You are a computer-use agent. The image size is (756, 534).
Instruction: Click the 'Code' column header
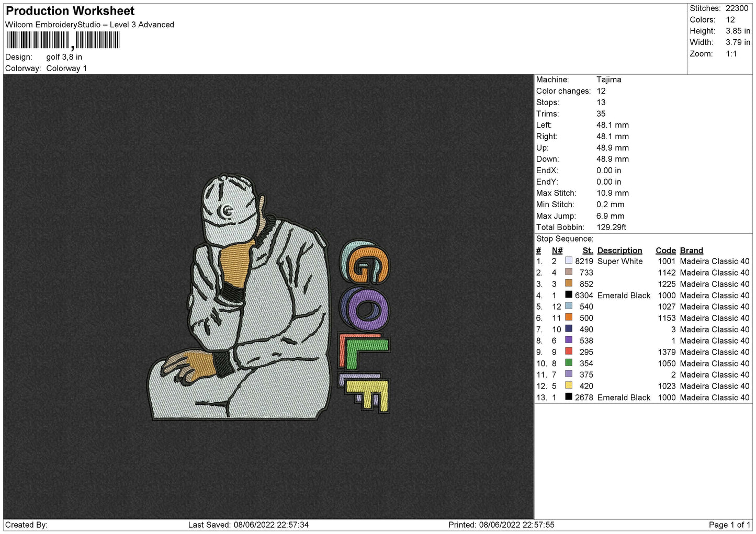coord(665,251)
